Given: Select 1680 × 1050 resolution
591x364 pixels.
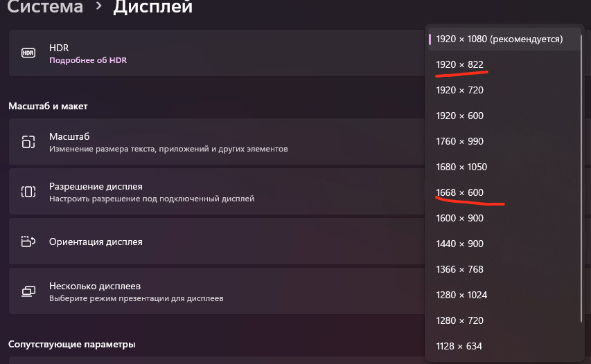Looking at the screenshot, I should 462,167.
